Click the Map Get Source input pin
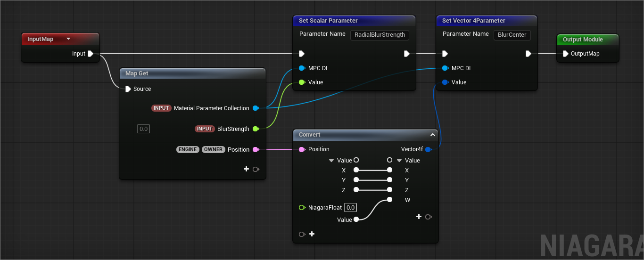Viewport: 644px width, 260px height. click(128, 89)
